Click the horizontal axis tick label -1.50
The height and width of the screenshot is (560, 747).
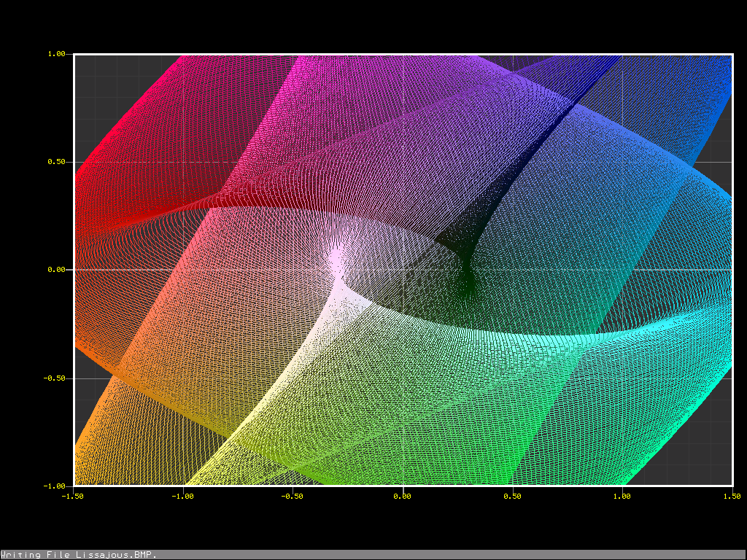point(72,496)
